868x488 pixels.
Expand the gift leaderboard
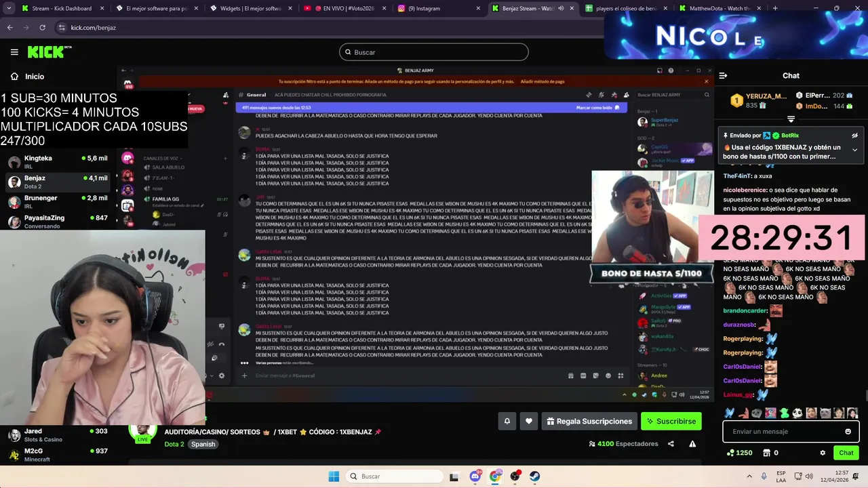click(791, 119)
